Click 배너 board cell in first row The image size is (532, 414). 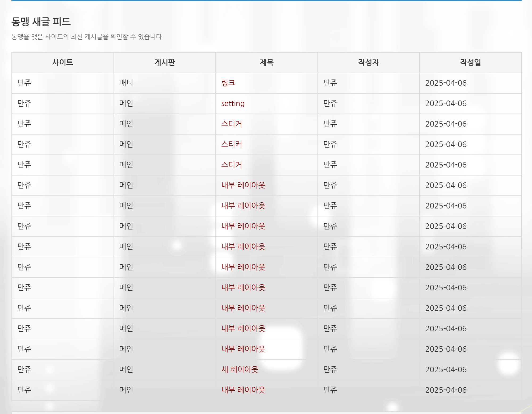click(126, 83)
